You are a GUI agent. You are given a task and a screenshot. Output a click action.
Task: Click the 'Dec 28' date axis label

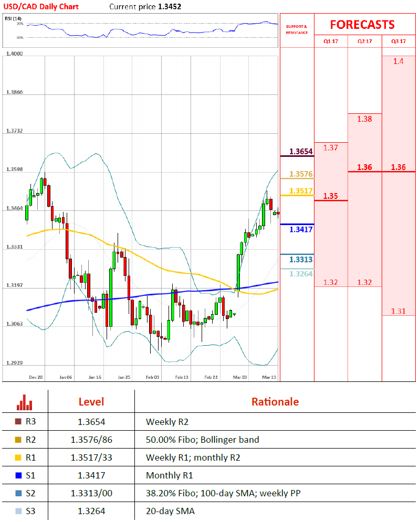tap(36, 377)
